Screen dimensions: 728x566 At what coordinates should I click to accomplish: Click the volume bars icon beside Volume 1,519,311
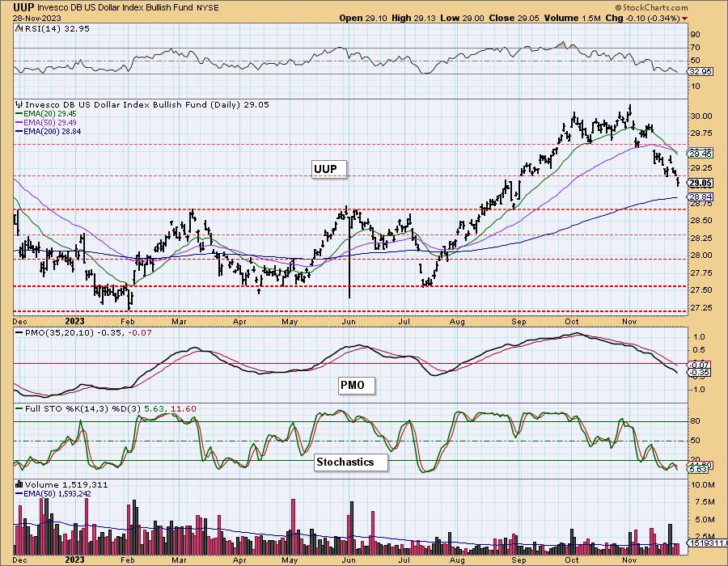tap(19, 485)
